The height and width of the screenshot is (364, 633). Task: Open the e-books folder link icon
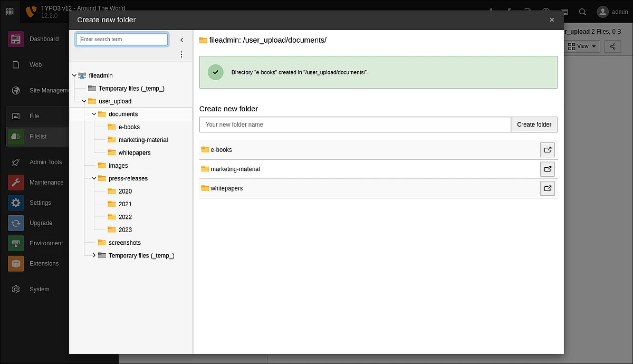pyautogui.click(x=548, y=150)
